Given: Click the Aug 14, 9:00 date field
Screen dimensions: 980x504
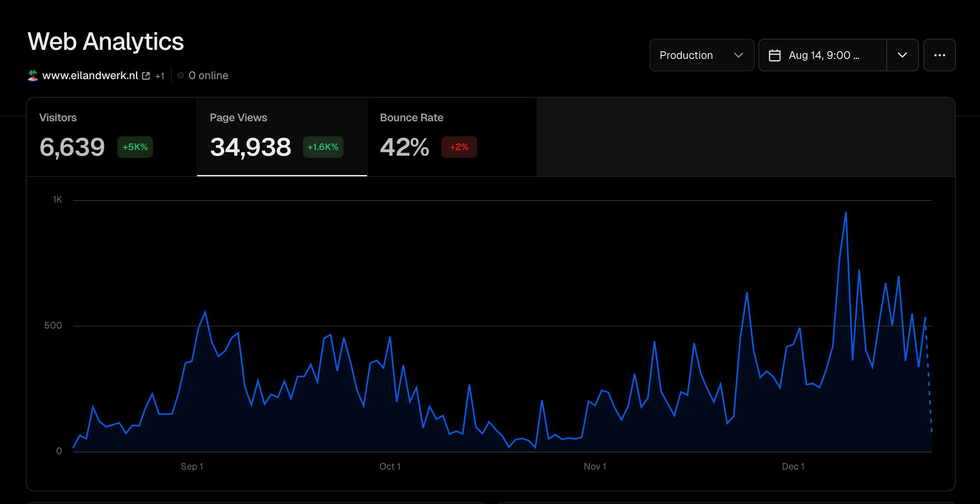Looking at the screenshot, I should [x=824, y=55].
